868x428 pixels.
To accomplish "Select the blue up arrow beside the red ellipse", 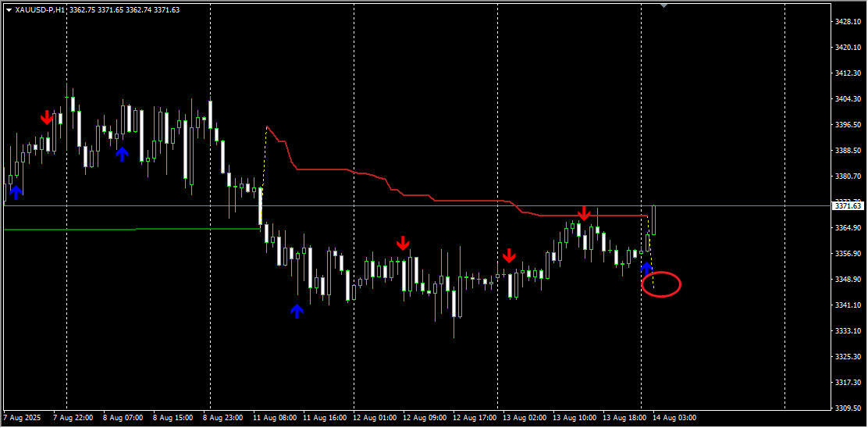I will 646,268.
